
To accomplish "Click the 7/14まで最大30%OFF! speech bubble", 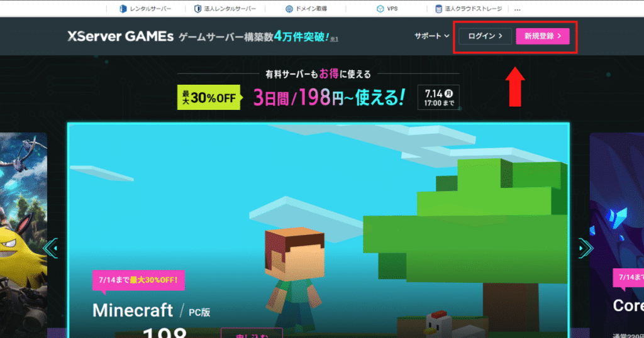I will pyautogui.click(x=138, y=280).
